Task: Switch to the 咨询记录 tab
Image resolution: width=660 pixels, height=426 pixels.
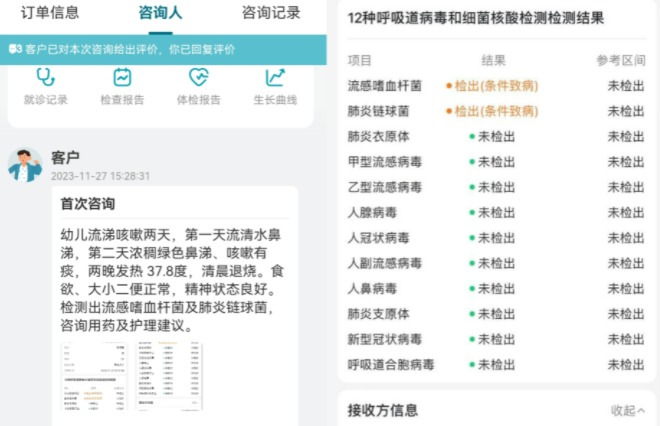Action: pyautogui.click(x=271, y=13)
